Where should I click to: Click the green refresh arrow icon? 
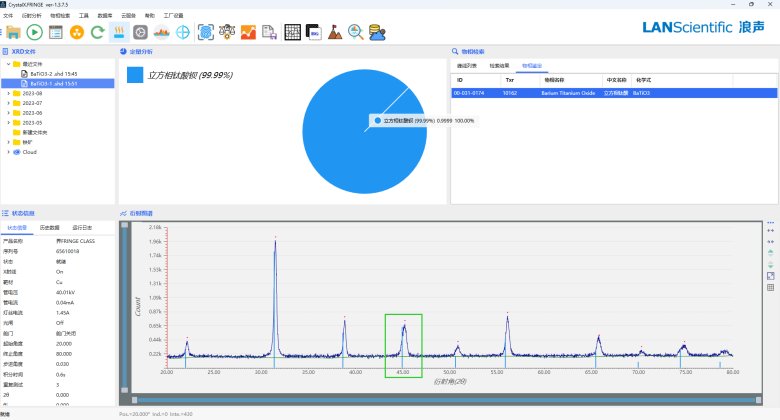[97, 32]
